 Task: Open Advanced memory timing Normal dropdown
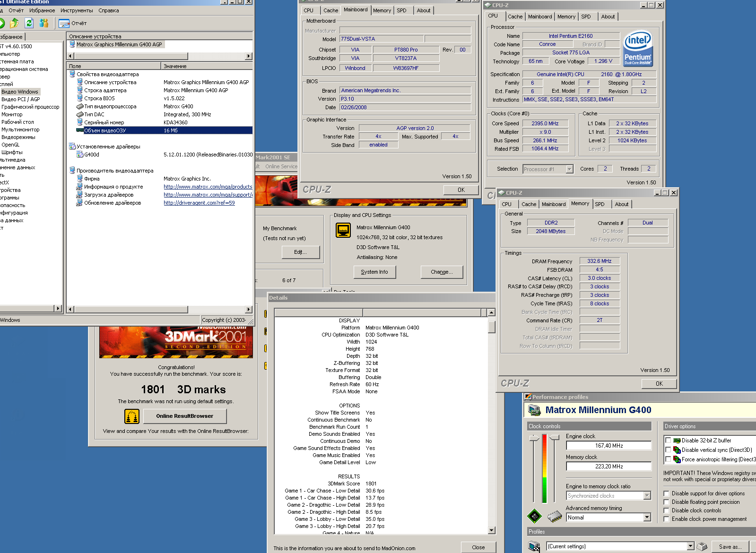647,518
